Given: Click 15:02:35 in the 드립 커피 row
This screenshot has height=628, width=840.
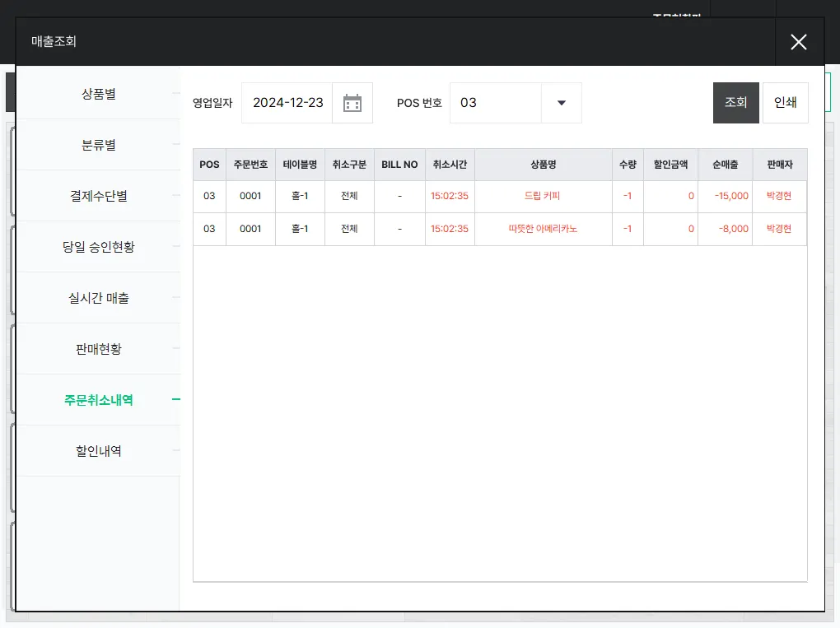Looking at the screenshot, I should (450, 196).
